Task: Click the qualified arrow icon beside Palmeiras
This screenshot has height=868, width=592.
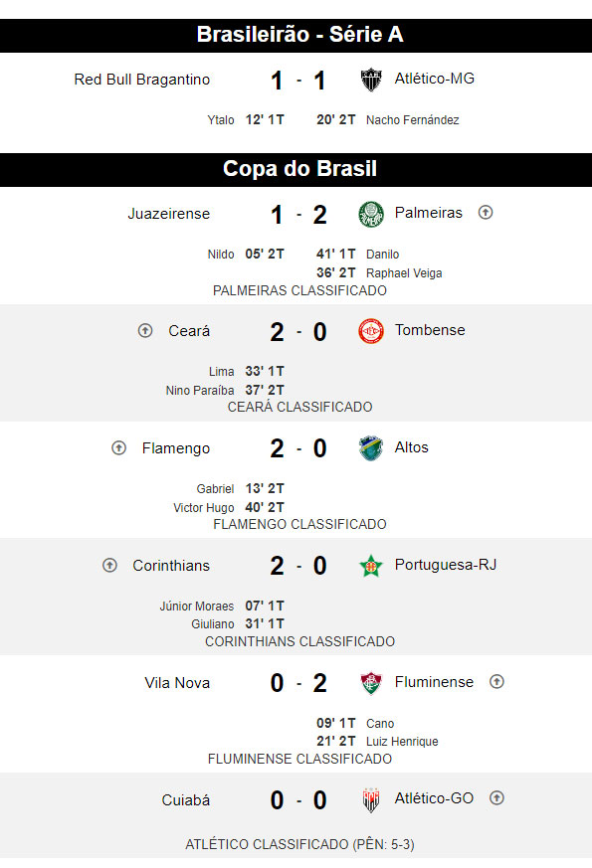Action: [486, 213]
